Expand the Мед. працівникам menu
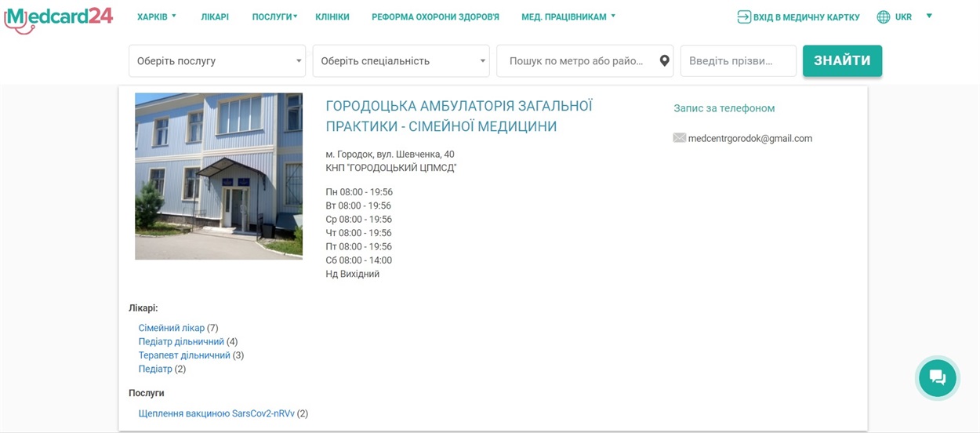This screenshot has width=980, height=433. coord(568,16)
